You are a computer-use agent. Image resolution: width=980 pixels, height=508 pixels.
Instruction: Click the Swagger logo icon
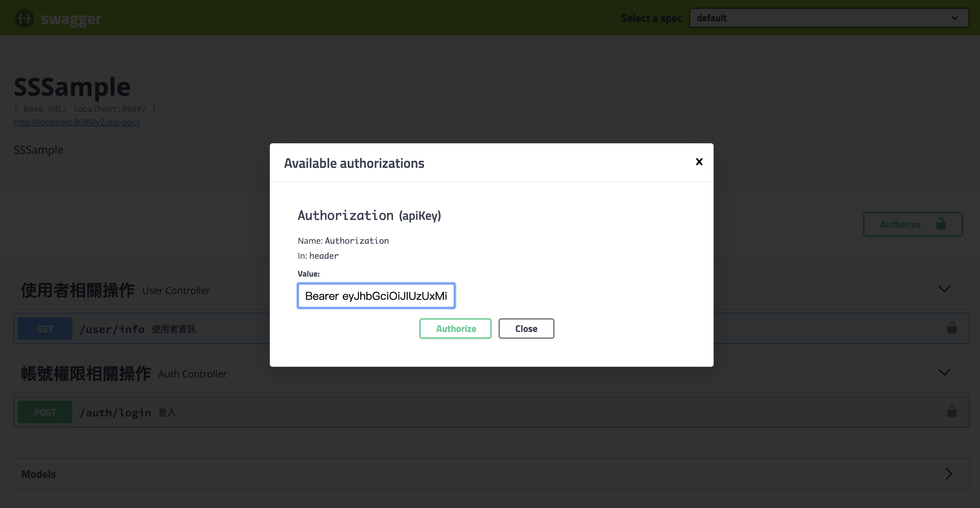pos(25,18)
